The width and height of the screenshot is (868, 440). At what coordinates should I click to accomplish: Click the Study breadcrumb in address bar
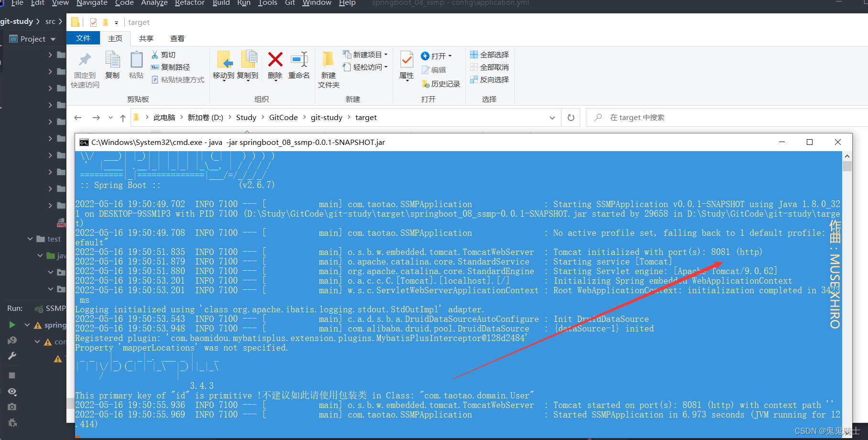coord(246,118)
